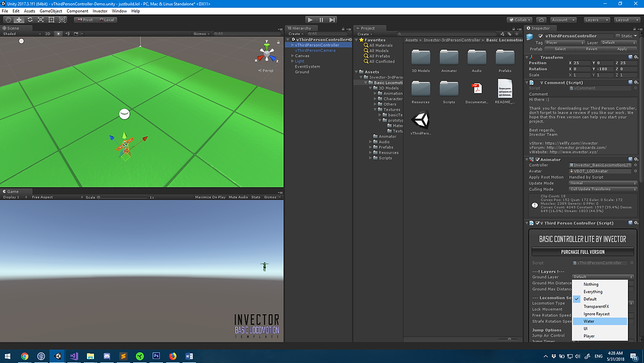Toggle scene audio icon

point(68,34)
